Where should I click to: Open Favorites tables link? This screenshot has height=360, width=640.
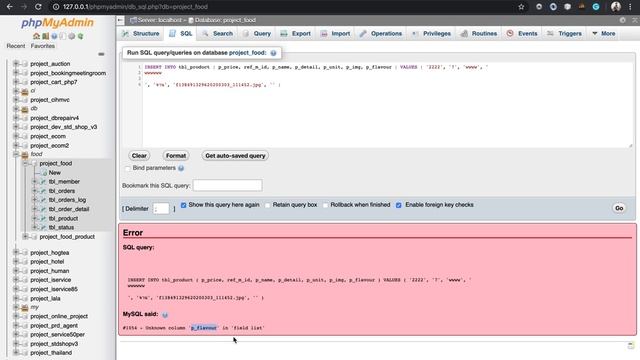coord(43,46)
